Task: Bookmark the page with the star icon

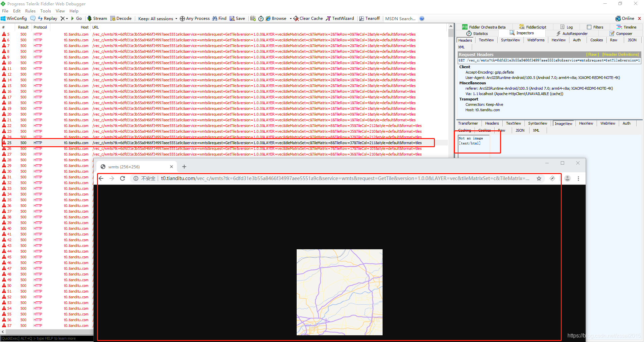Action: (539, 178)
